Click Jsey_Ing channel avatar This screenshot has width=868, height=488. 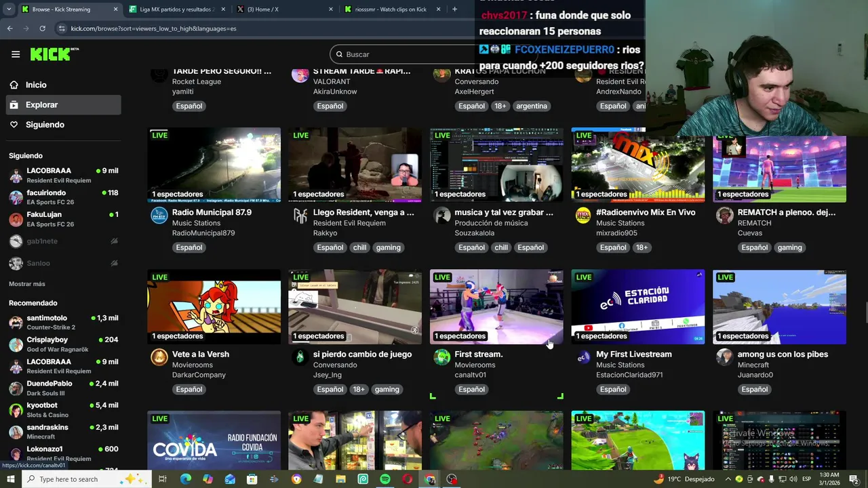tap(300, 357)
